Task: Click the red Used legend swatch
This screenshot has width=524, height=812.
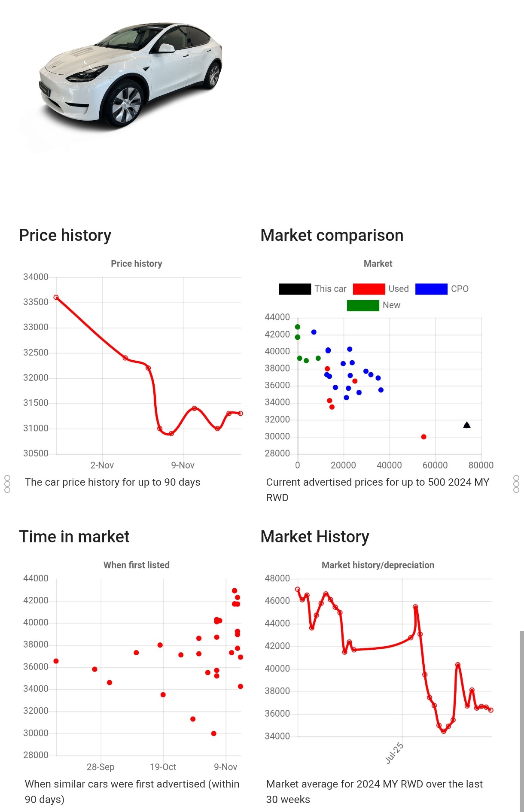Action: pyautogui.click(x=369, y=289)
